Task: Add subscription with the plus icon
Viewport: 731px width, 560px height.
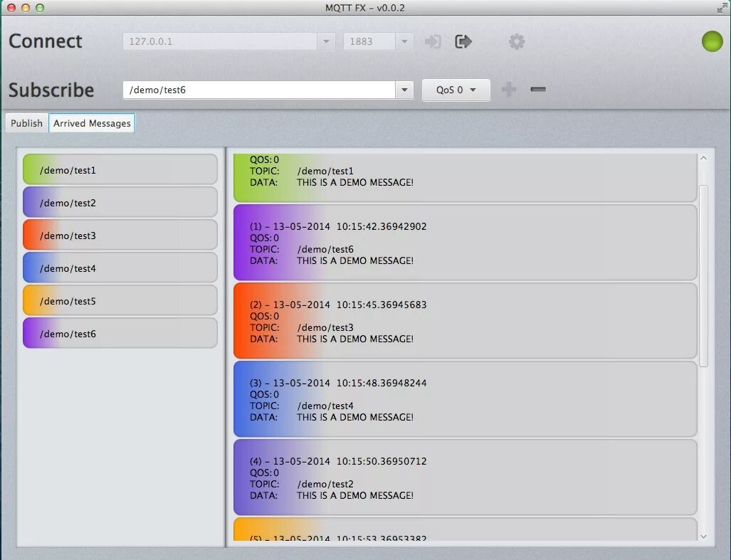Action: point(509,90)
